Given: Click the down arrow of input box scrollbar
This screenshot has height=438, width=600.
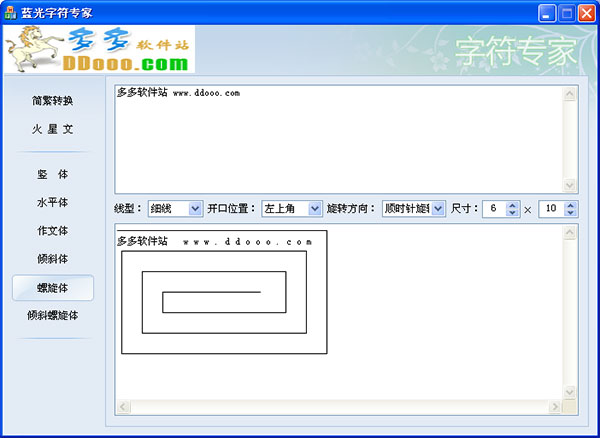Looking at the screenshot, I should pyautogui.click(x=570, y=185).
